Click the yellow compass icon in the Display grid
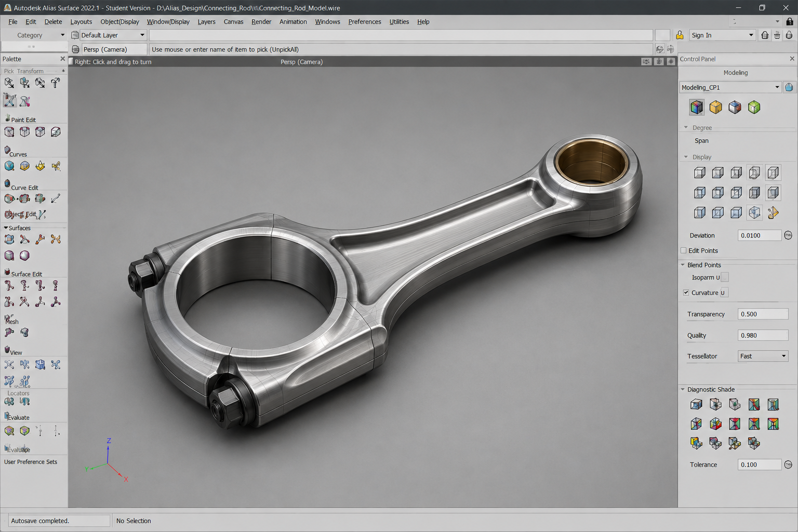Screen dimensions: 798x532 [773, 212]
